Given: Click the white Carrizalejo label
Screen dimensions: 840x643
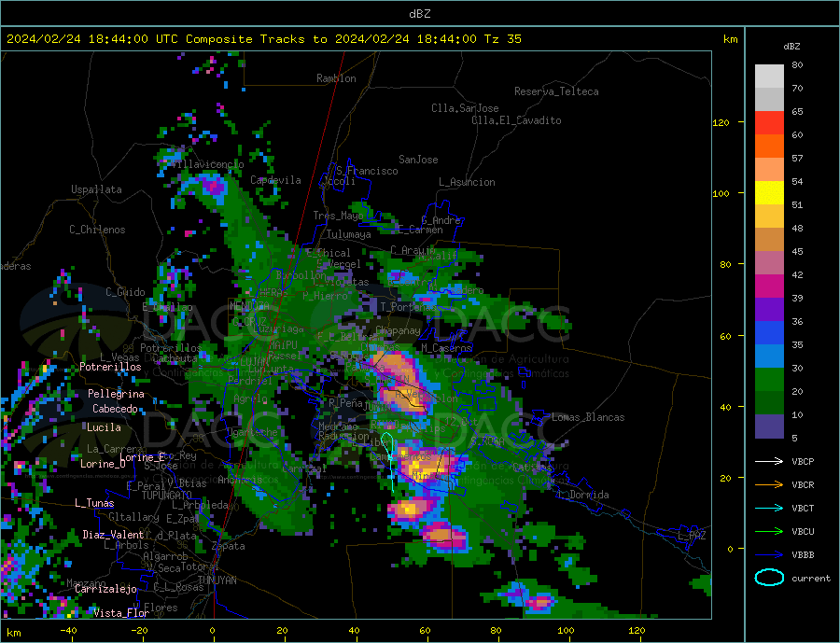Looking at the screenshot, I should pyautogui.click(x=105, y=590).
